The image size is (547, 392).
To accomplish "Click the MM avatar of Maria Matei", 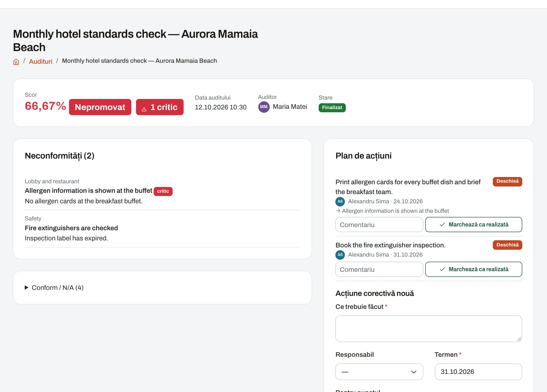I will click(264, 107).
